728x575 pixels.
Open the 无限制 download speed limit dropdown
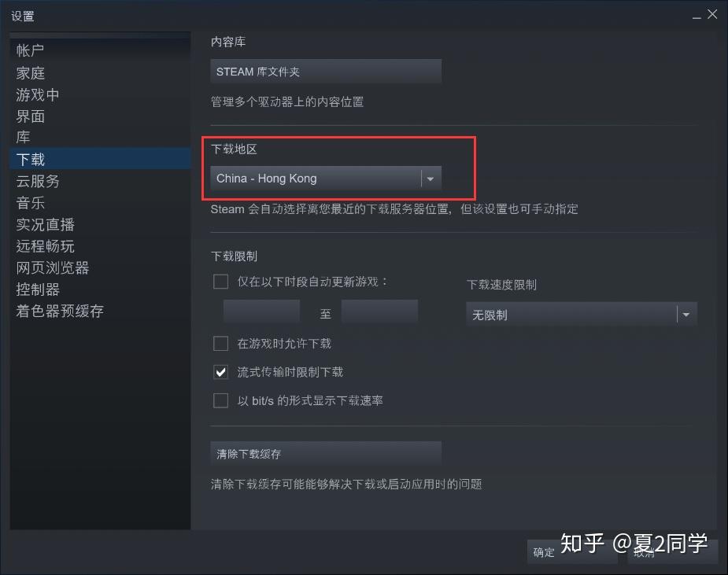(x=582, y=315)
